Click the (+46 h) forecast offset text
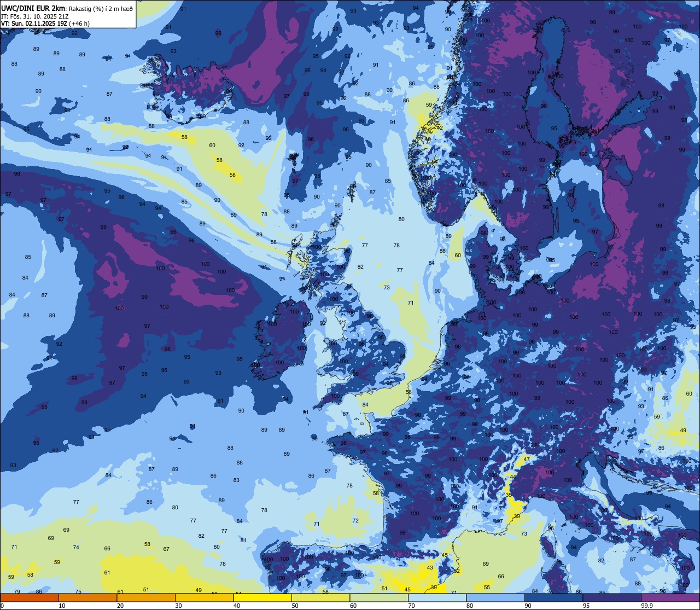Image resolution: width=700 pixels, height=610 pixels. coord(79,24)
